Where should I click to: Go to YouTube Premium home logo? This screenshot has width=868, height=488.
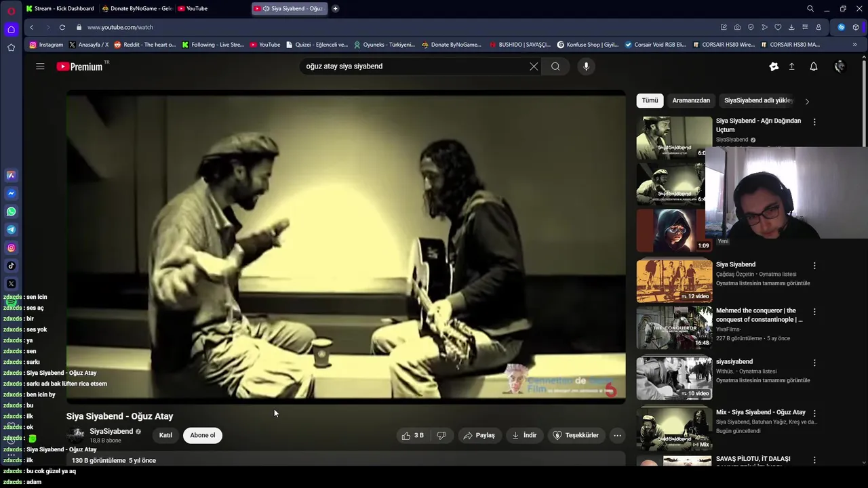[x=80, y=66]
